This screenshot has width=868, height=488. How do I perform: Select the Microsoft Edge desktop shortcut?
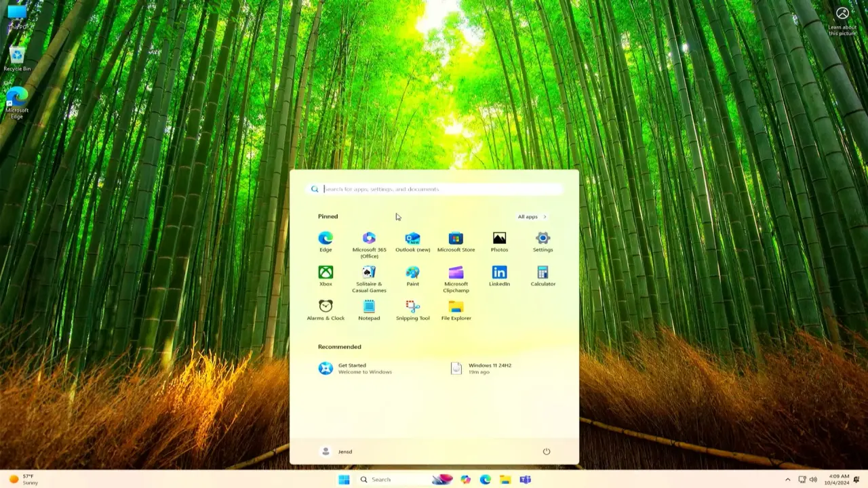point(17,103)
